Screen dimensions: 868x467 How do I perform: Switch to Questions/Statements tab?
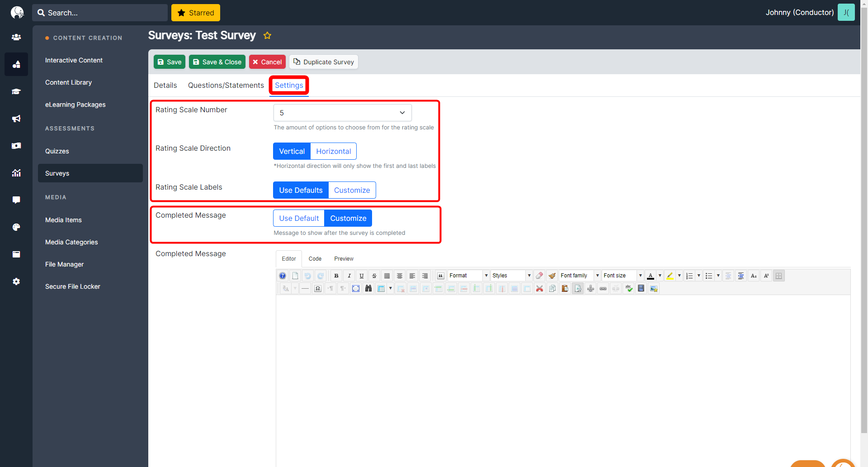click(x=226, y=85)
